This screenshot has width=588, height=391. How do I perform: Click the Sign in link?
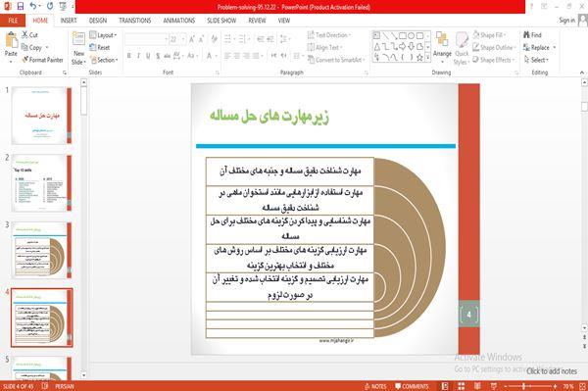[x=566, y=21]
